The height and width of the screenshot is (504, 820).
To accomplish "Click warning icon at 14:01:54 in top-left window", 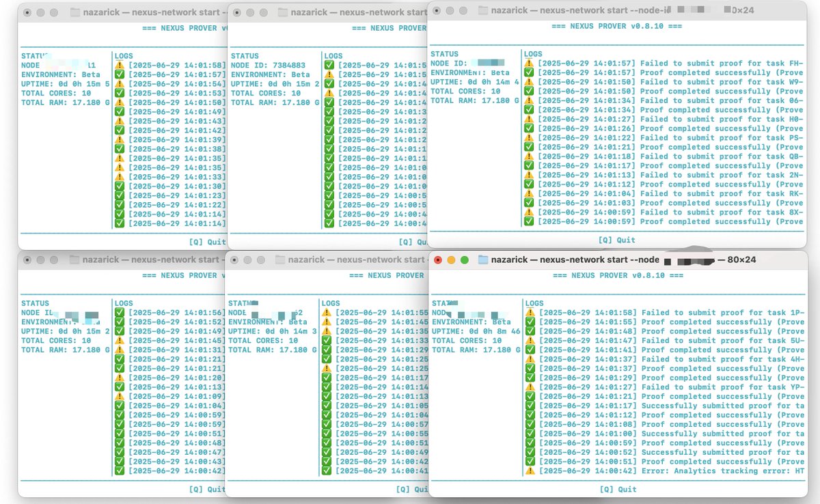I will point(120,83).
